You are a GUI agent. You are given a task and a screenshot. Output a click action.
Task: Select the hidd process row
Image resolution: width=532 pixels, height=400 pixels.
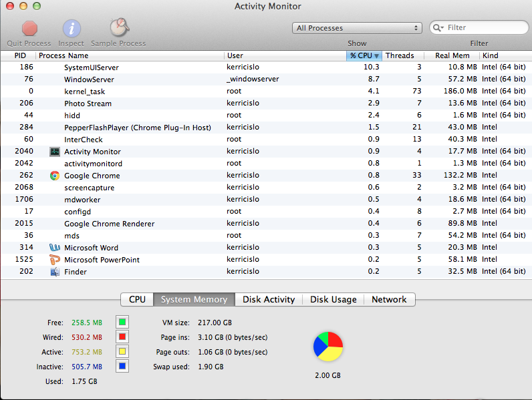point(266,116)
